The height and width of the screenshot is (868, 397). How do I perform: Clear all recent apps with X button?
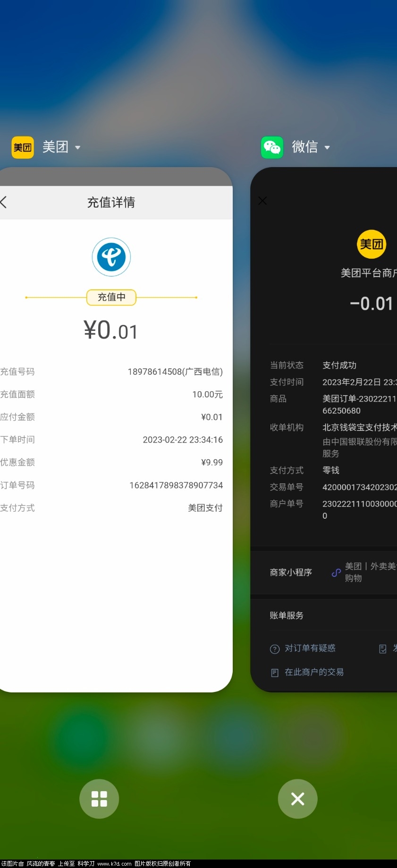coord(297,799)
